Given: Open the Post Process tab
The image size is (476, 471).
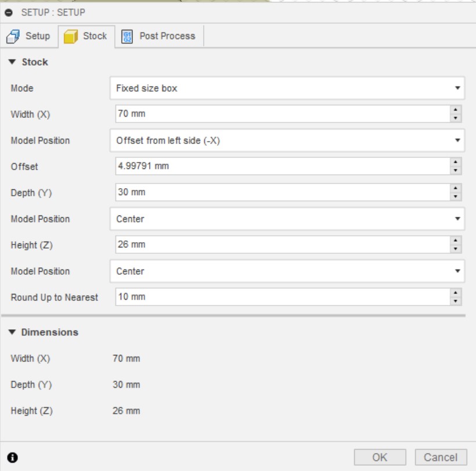Looking at the screenshot, I should (159, 36).
